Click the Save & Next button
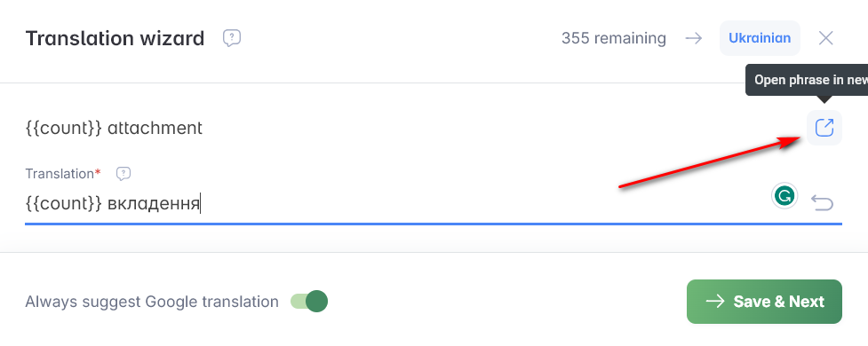Image resolution: width=868 pixels, height=346 pixels. pos(764,302)
